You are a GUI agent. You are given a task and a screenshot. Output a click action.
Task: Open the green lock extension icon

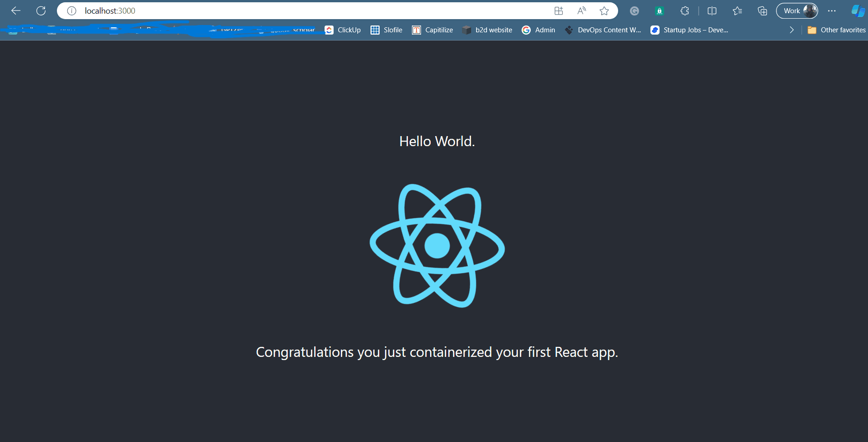pyautogui.click(x=659, y=11)
